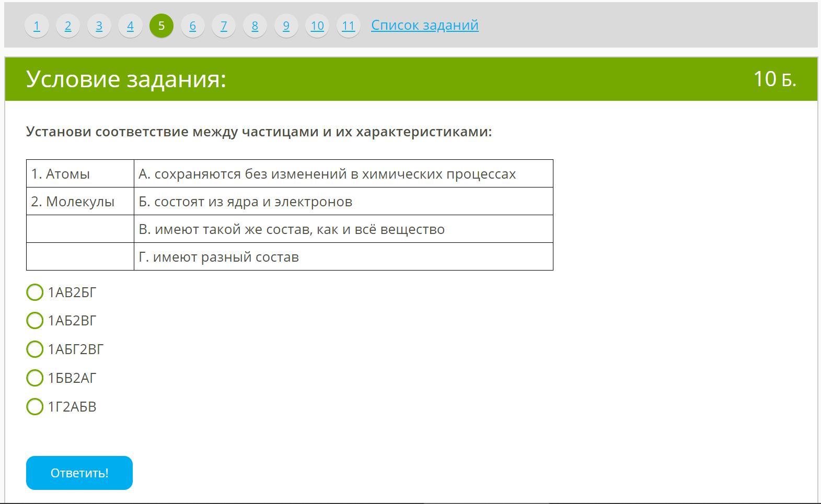The width and height of the screenshot is (821, 504).
Task: Click table cell '1. Атомы'
Action: pos(80,173)
